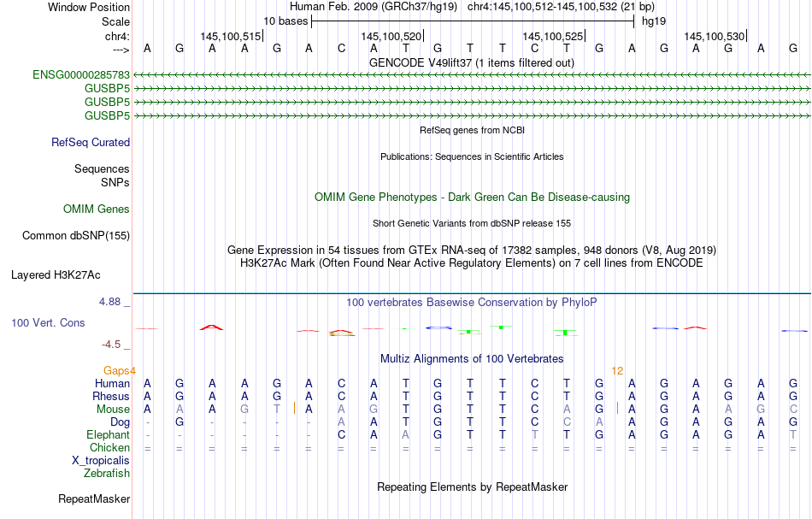This screenshot has width=812, height=519.
Task: Open the Layered H3K27Ac track label
Action: (x=56, y=275)
